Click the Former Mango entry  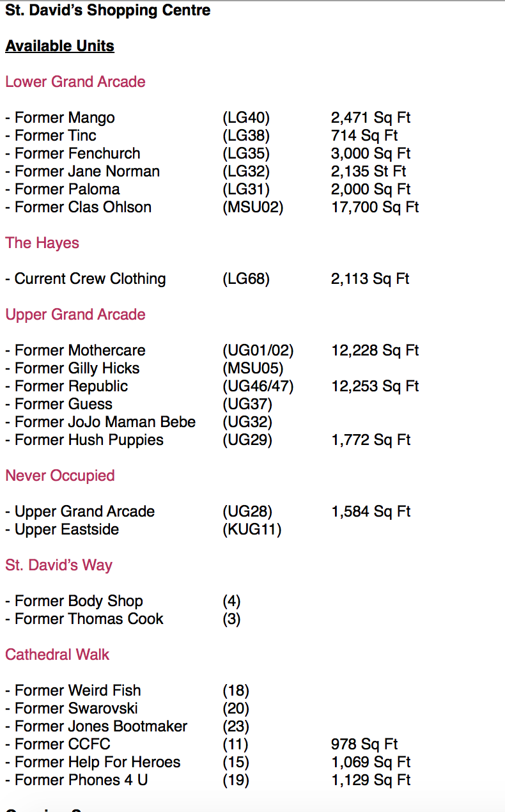[64, 118]
